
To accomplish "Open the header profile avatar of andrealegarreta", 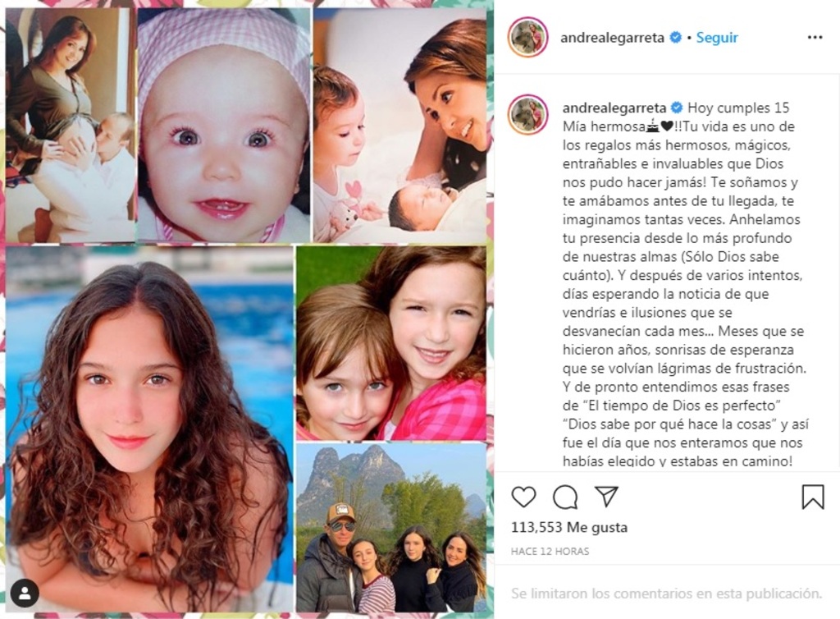I will tap(527, 37).
